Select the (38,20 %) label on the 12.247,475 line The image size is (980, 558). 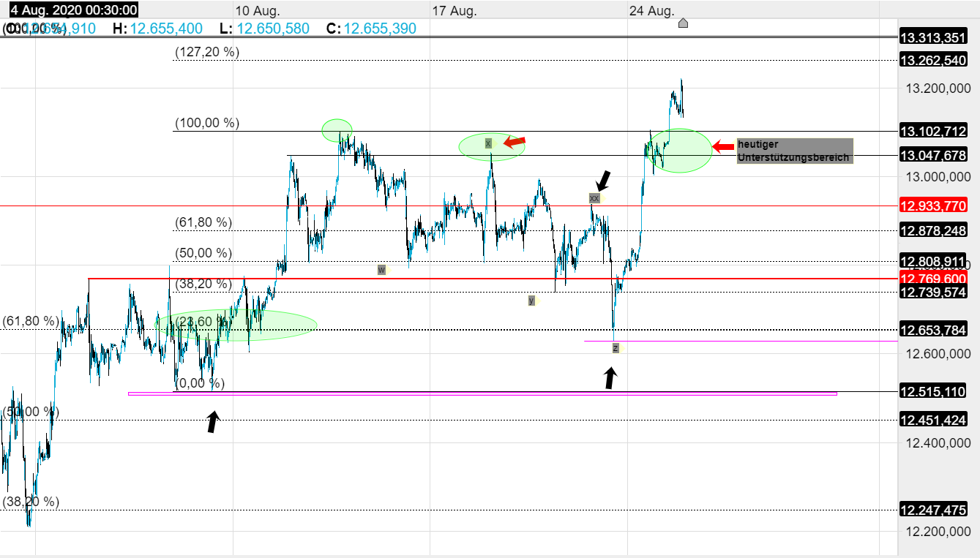[30, 502]
